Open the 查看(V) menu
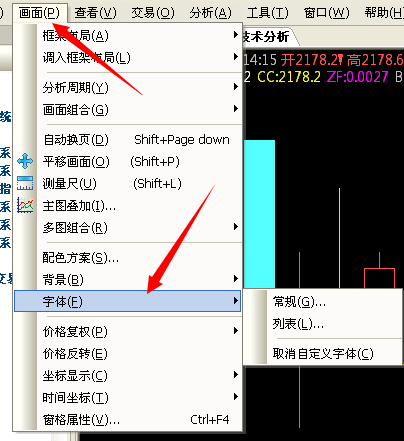 (x=95, y=13)
